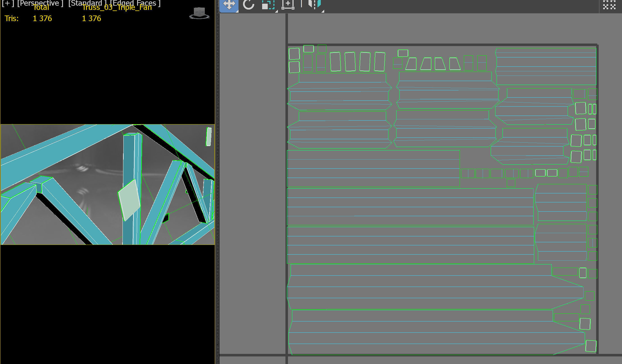Select the Scale UV tool
The width and height of the screenshot is (622, 364).
click(268, 5)
